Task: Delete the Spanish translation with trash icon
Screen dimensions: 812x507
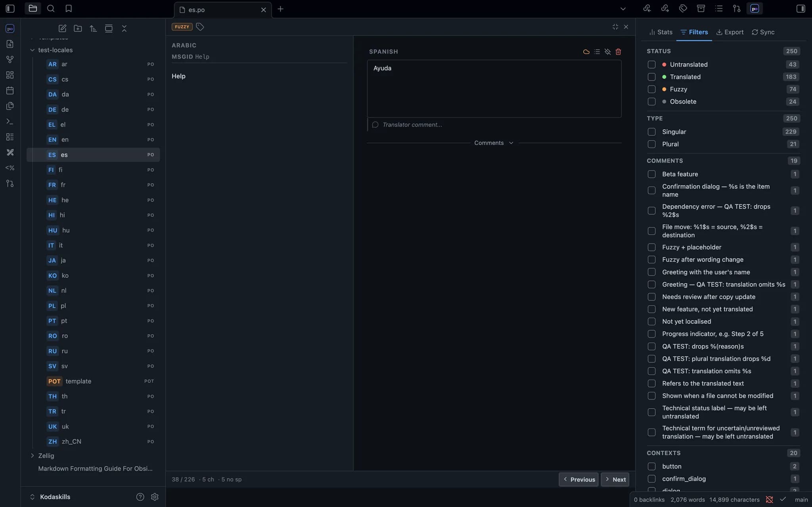Action: tap(618, 52)
